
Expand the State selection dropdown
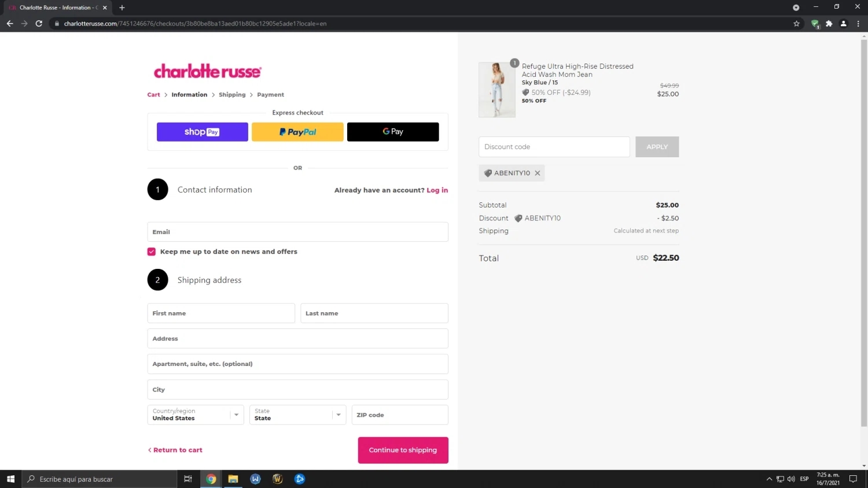338,415
